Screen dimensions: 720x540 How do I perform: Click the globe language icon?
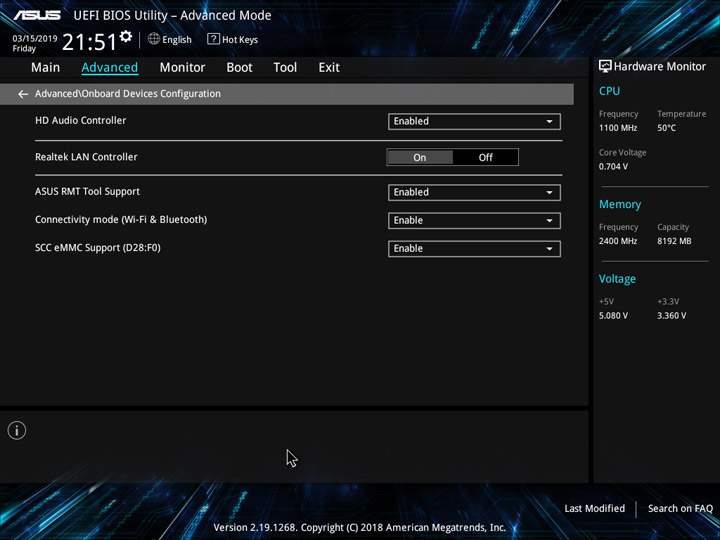pyautogui.click(x=154, y=39)
